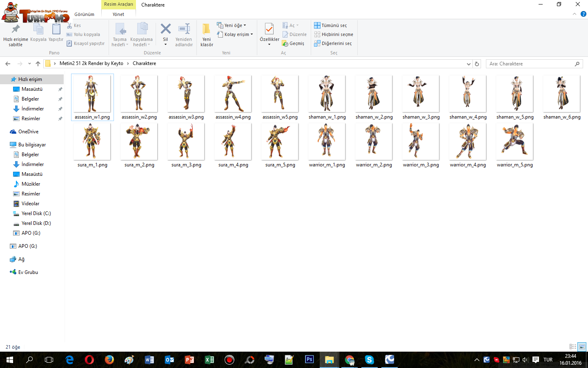
Task: Click breadcrumb chevron after Metin2 51 2k Render
Action: click(128, 64)
